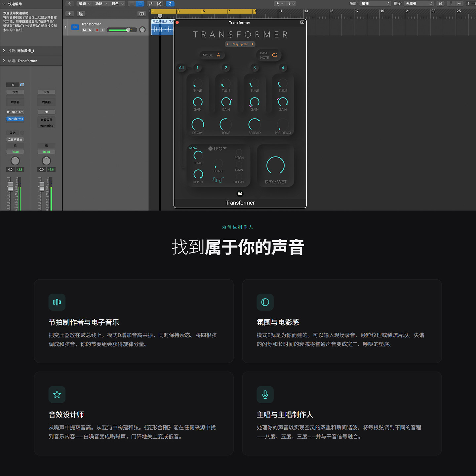
Task: Collapse the 快速帮助 quick help section
Action: click(4, 4)
